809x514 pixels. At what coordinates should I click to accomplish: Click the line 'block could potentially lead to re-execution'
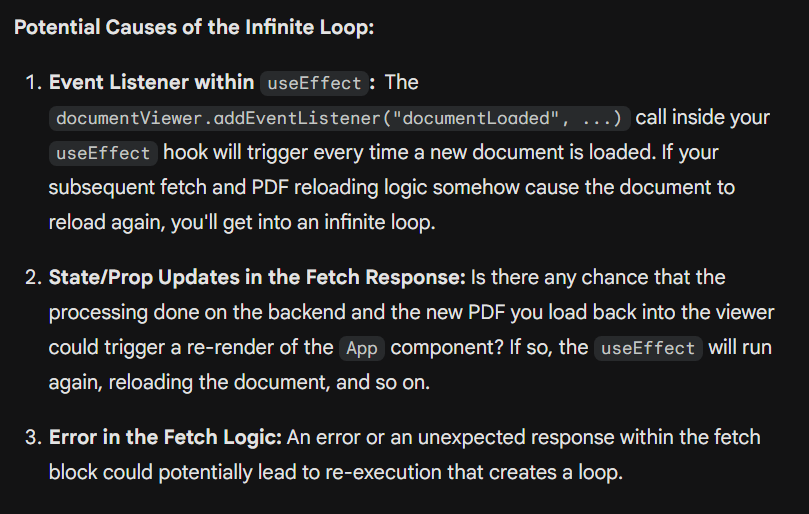coord(336,473)
